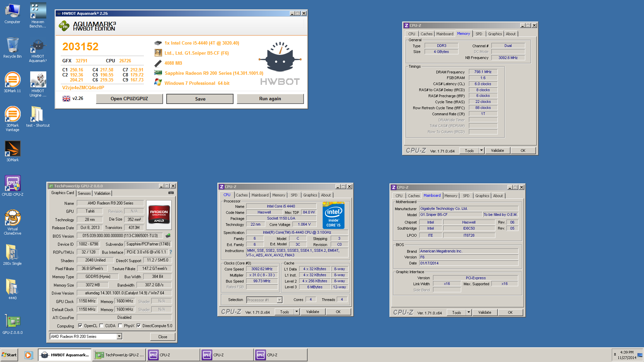Click the Tools button in Mainboard window
Image resolution: width=644 pixels, height=362 pixels.
[x=457, y=312]
